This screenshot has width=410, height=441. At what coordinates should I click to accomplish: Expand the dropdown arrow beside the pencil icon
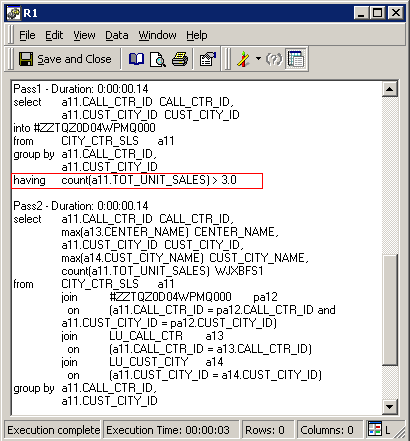258,59
